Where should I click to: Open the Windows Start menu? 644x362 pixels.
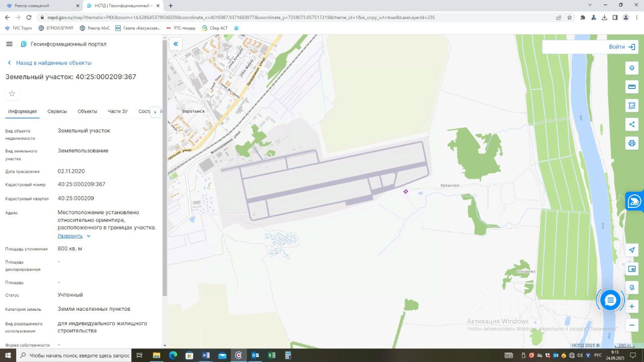point(8,355)
